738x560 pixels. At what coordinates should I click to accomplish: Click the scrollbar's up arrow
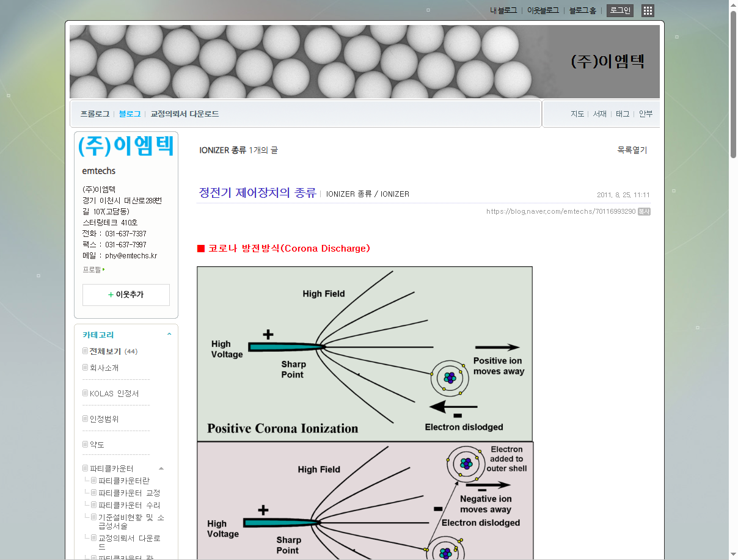[733, 5]
